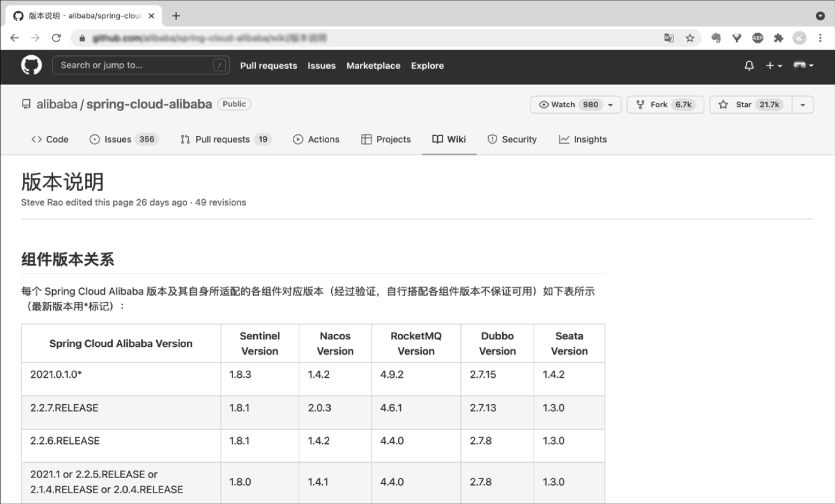Click the 4.9.2 RocketMQ cell

coord(416,379)
